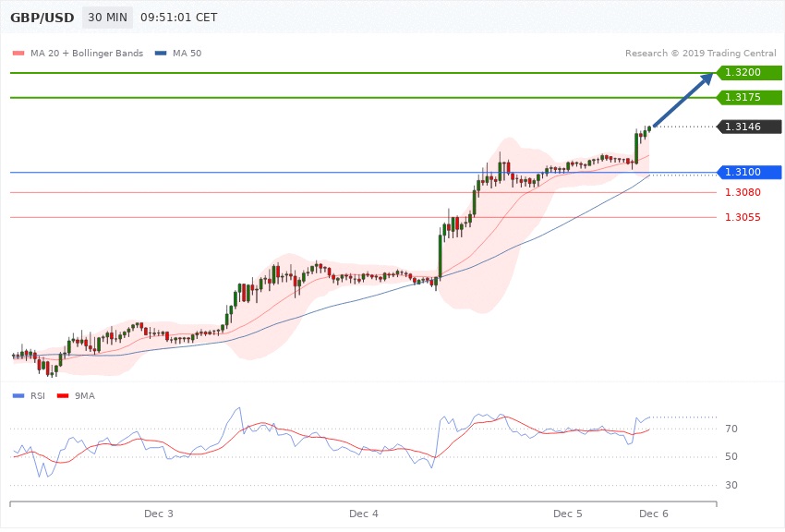Click the RSI 70 level label
The image size is (785, 532).
pos(731,429)
